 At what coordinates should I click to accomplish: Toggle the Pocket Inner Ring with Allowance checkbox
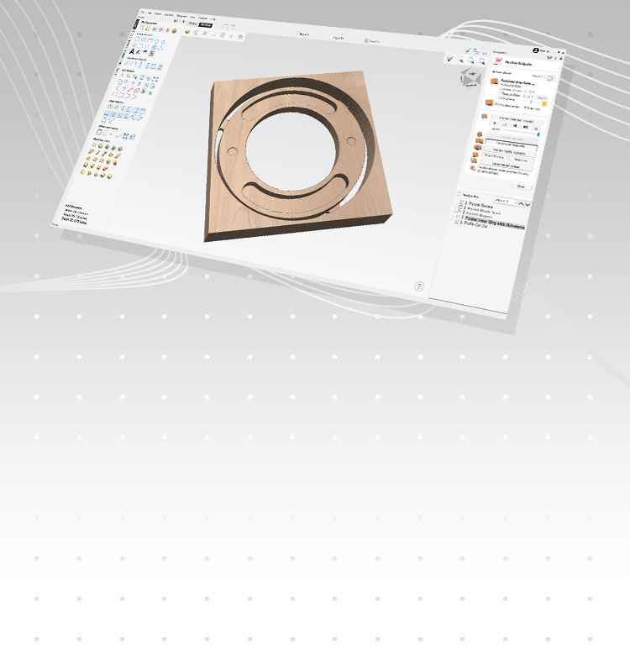[457, 217]
